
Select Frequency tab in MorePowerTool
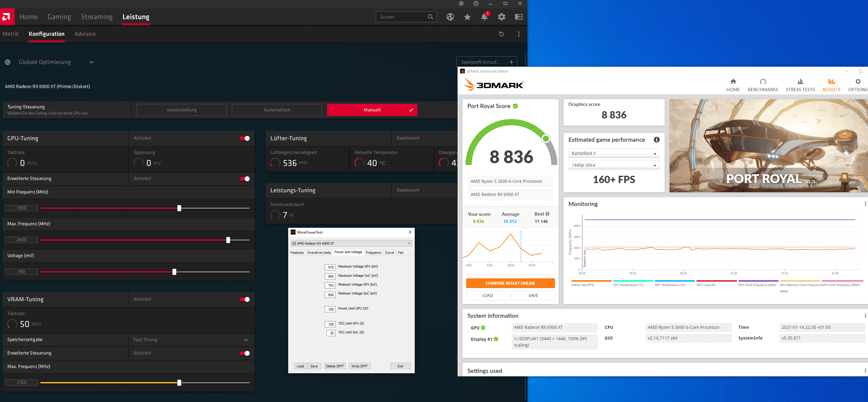coord(373,253)
